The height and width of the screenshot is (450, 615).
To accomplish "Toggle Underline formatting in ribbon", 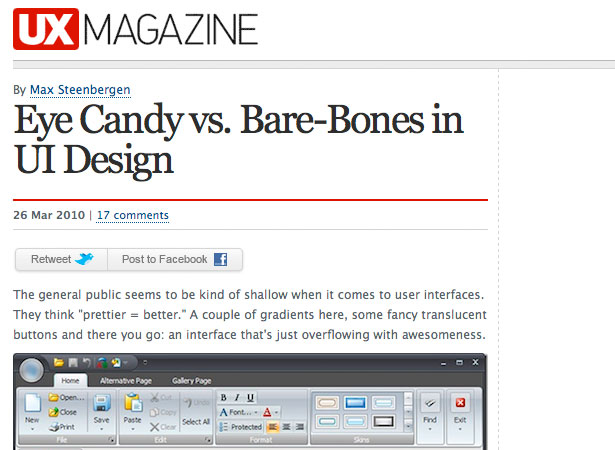I will (250, 397).
